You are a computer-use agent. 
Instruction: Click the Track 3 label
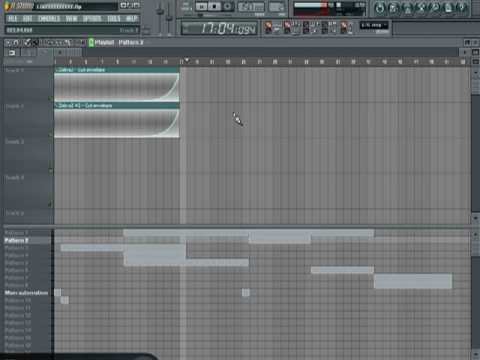(x=14, y=142)
